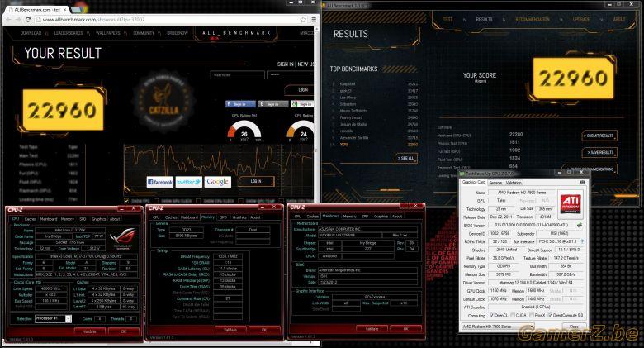Screen dimensions: 644x348
Task: Reload the allbenchmark.com page
Action: point(27,19)
